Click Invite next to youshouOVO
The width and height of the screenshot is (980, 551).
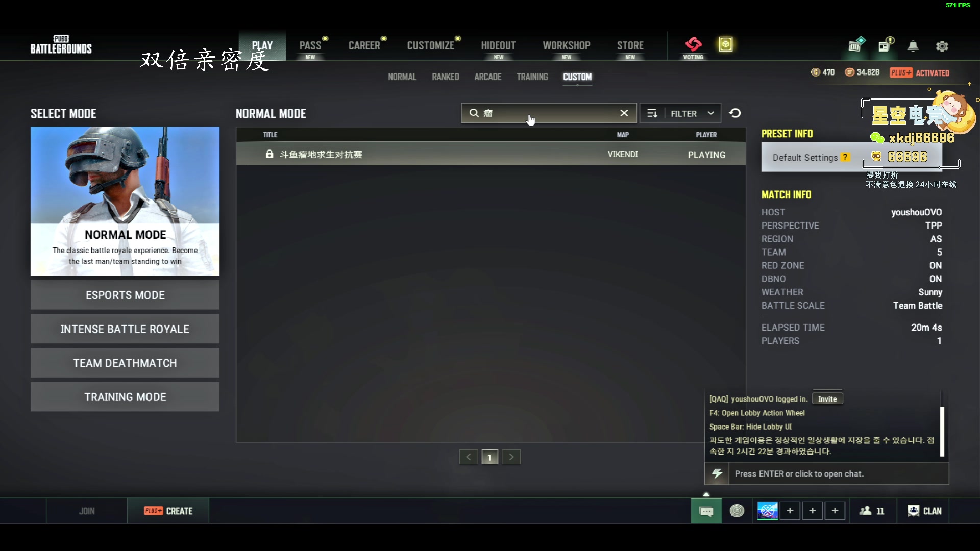tap(827, 399)
